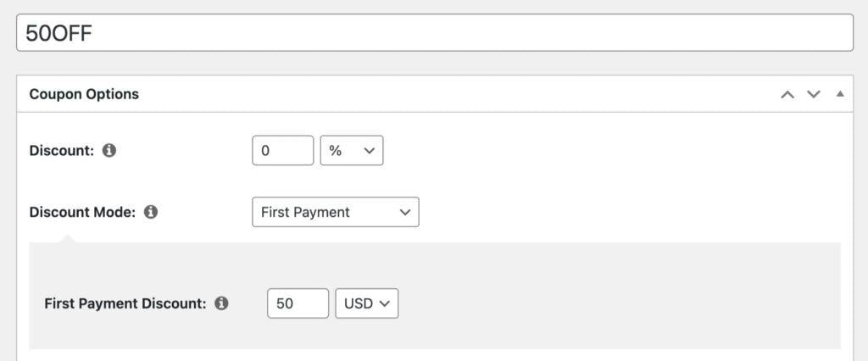Open the percent discount type dropdown
This screenshot has height=361, width=868.
pos(351,151)
